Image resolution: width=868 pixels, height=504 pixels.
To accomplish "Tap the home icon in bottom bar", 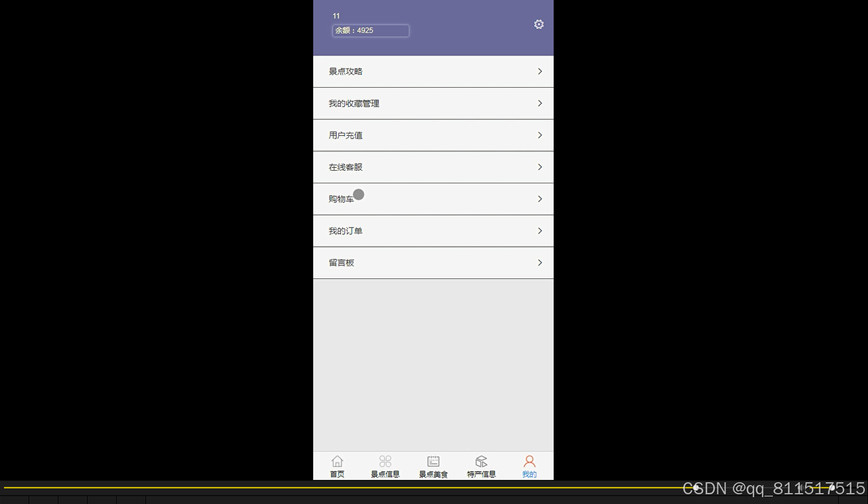I will pyautogui.click(x=337, y=461).
